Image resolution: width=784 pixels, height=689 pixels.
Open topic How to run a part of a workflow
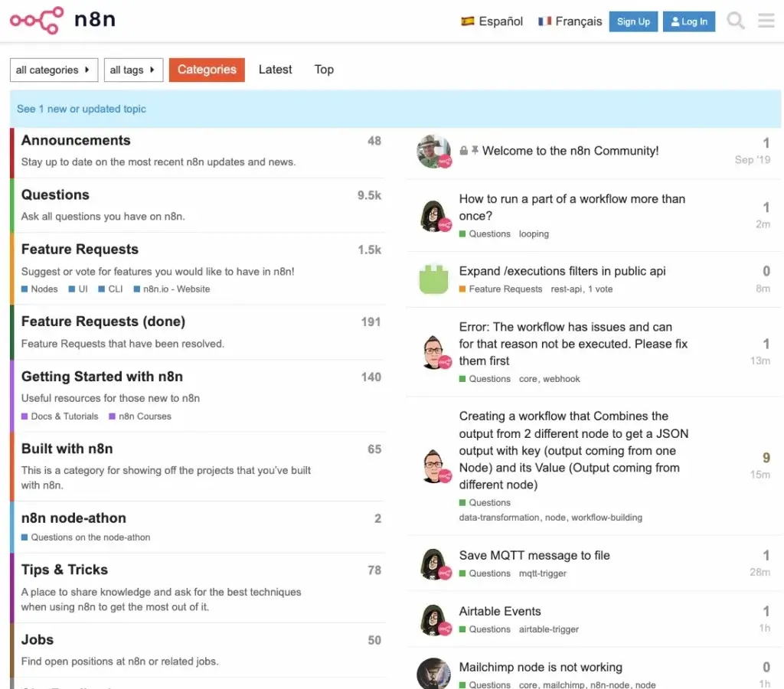click(x=572, y=207)
